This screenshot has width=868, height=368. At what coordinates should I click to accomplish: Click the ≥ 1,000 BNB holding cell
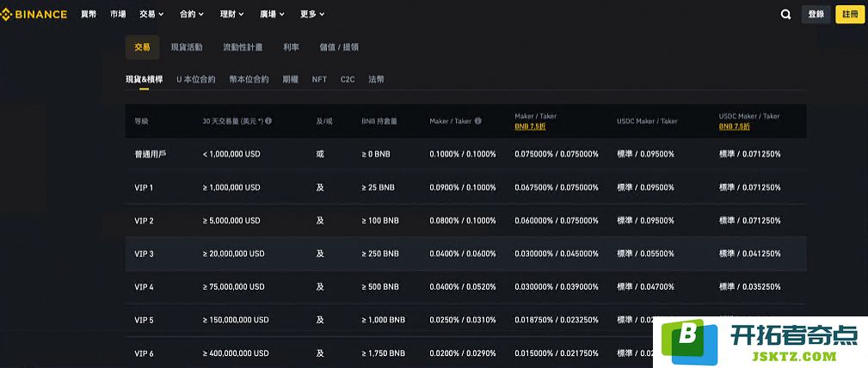383,321
